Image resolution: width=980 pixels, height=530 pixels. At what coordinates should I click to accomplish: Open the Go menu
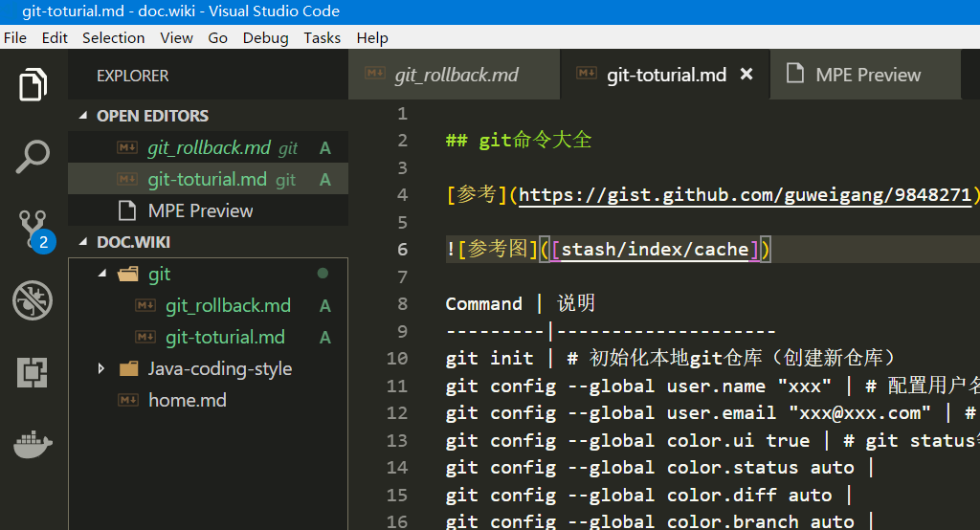217,38
